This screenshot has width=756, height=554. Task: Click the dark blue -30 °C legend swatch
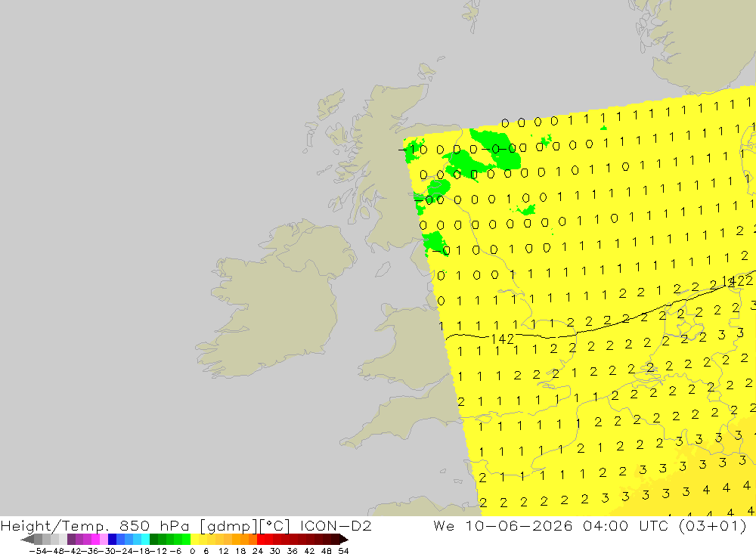(113, 539)
